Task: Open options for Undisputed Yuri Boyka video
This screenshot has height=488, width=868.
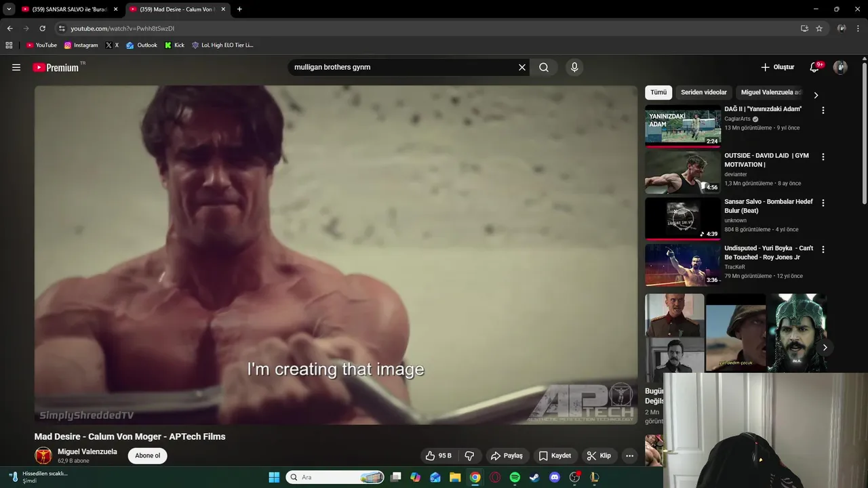Action: [823, 249]
